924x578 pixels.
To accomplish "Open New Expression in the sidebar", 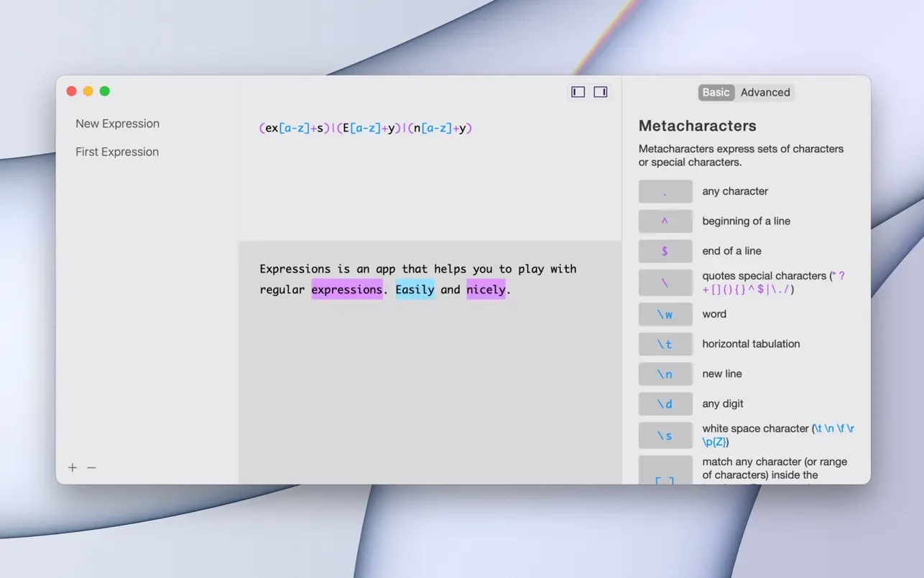I will (x=117, y=124).
